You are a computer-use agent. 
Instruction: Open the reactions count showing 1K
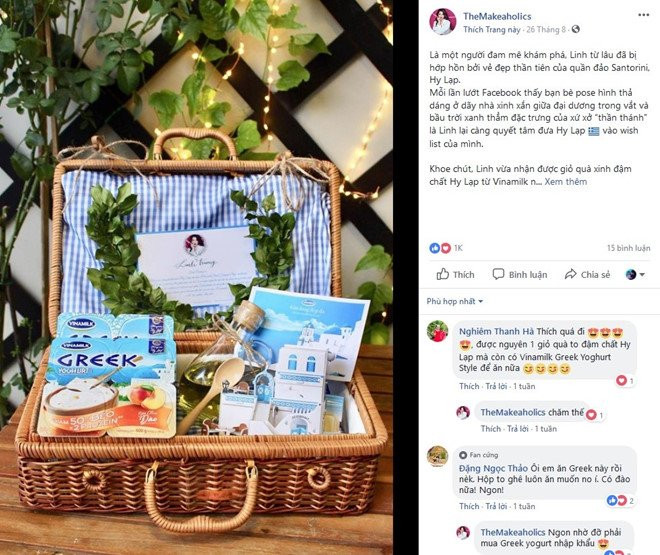click(x=446, y=248)
